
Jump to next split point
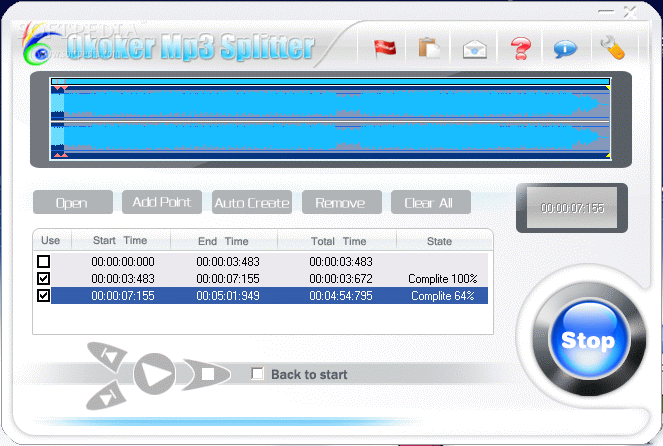point(107,395)
